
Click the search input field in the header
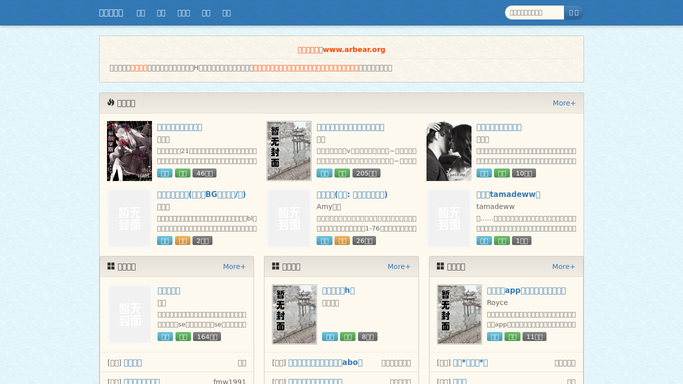[534, 13]
